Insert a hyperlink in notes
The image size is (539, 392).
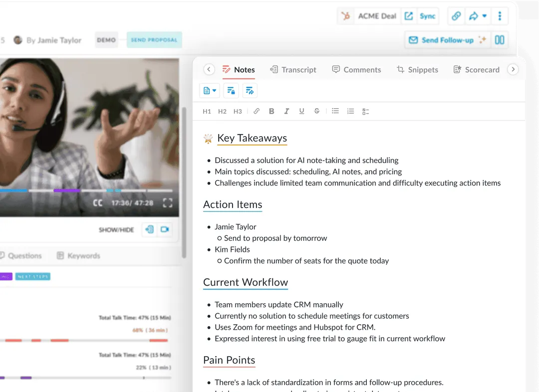(x=257, y=111)
